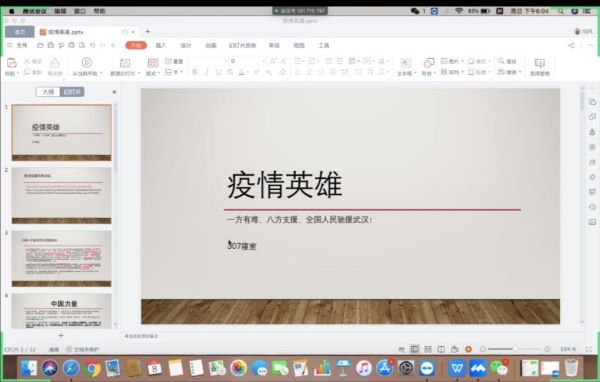Open the File menu button
Screen dimensions: 600x382
18,45
